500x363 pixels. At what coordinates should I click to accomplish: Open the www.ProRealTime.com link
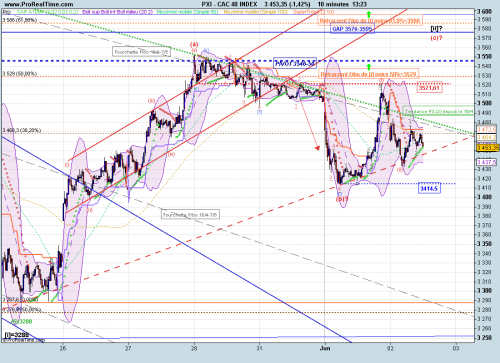pos(39,4)
